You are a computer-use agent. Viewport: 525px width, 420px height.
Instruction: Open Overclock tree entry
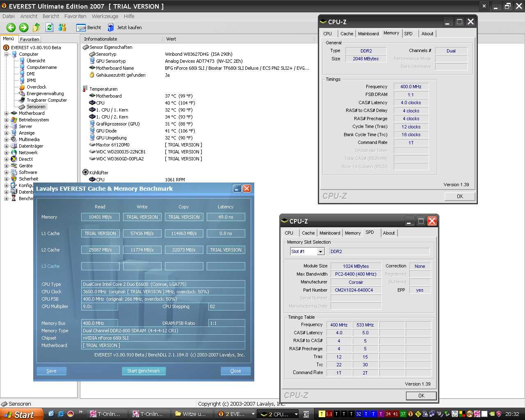pyautogui.click(x=37, y=87)
